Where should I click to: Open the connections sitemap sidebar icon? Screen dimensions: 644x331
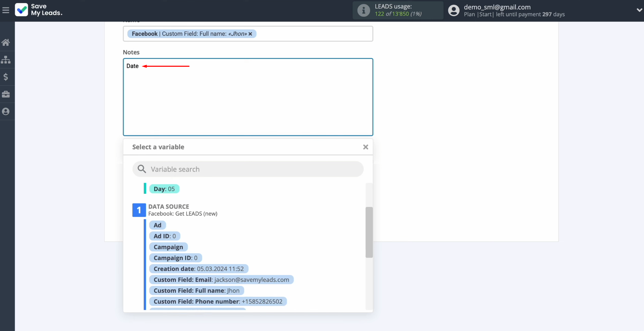[x=6, y=60]
